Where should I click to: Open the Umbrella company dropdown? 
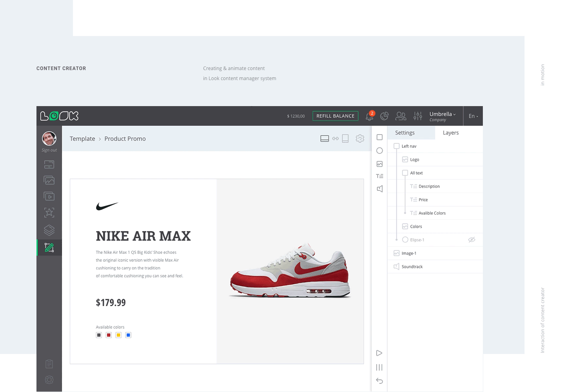442,116
